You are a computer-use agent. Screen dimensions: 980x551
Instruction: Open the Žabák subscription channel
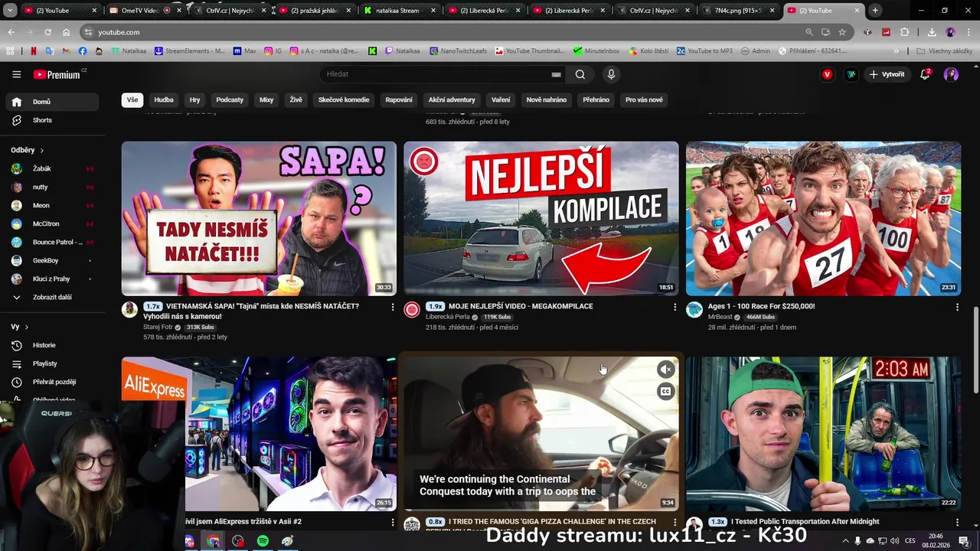[x=52, y=168]
